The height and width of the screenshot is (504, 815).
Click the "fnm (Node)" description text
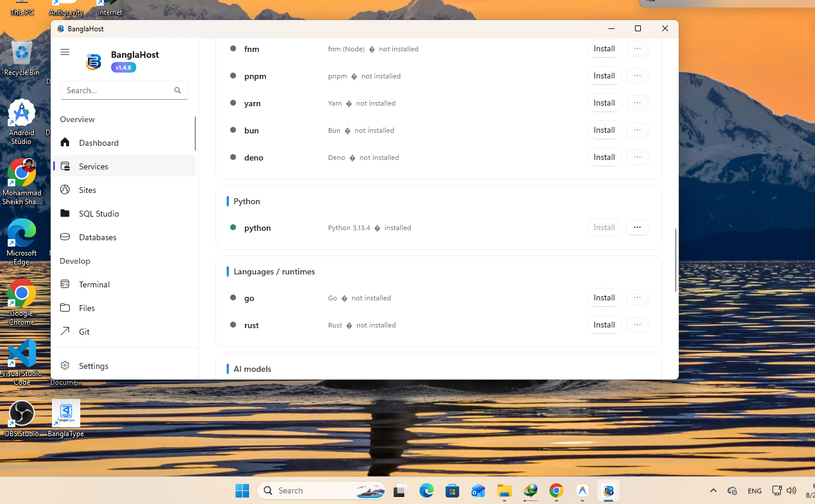click(x=346, y=49)
